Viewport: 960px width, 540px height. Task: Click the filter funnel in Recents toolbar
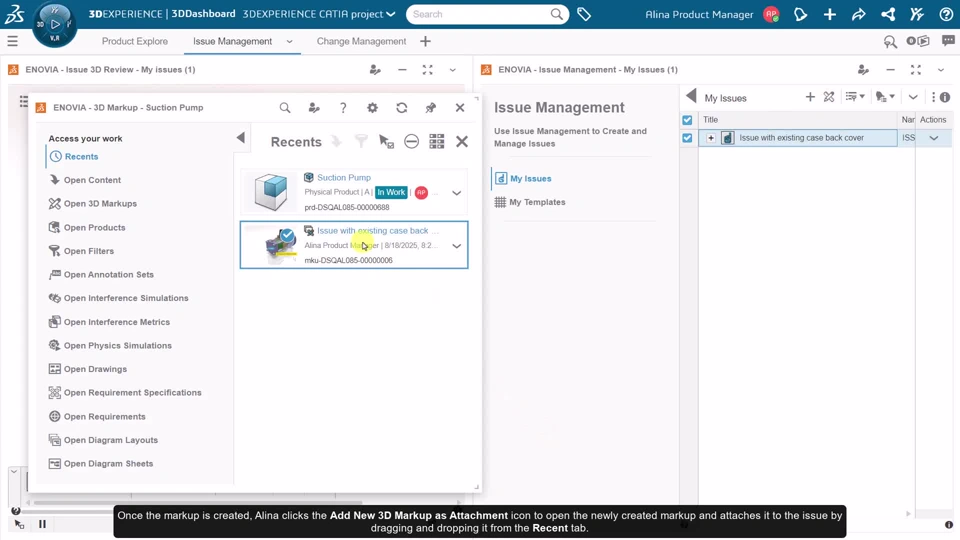pos(361,141)
